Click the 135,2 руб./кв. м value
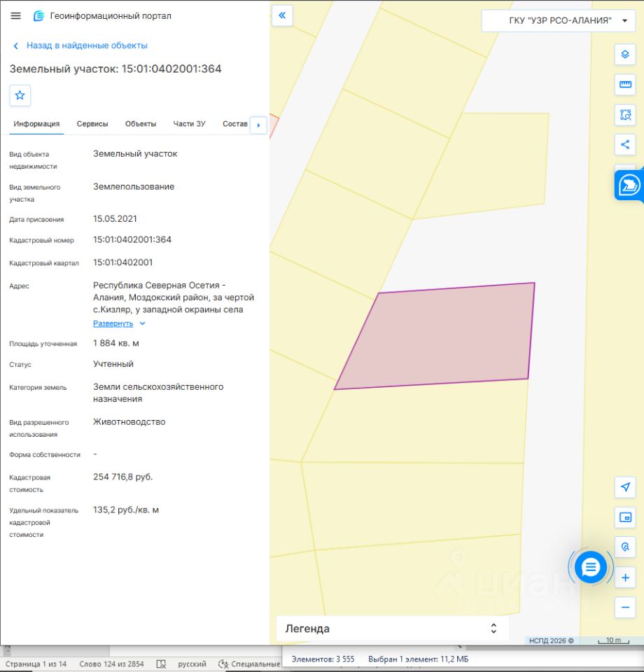644x672 pixels. click(126, 510)
